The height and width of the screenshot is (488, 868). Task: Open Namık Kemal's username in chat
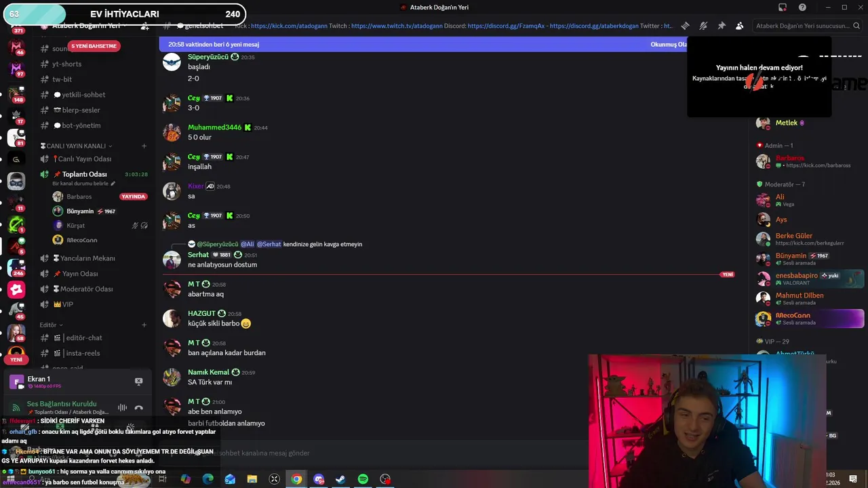[x=208, y=372]
